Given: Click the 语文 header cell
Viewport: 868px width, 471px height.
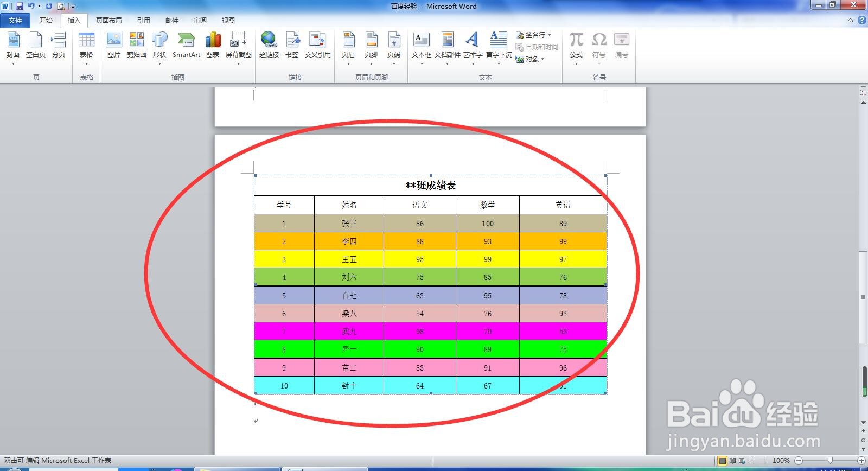Looking at the screenshot, I should [420, 205].
